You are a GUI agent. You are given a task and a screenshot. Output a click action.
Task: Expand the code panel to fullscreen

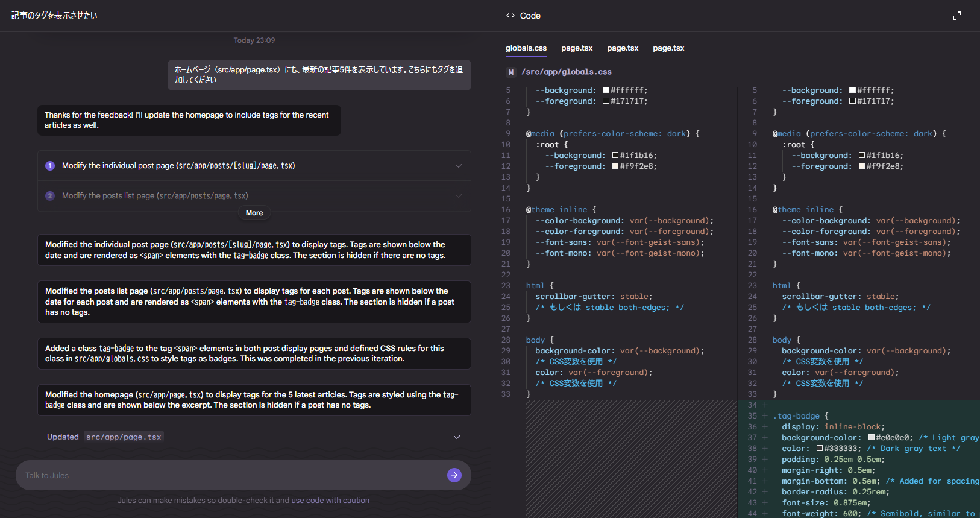pos(957,16)
